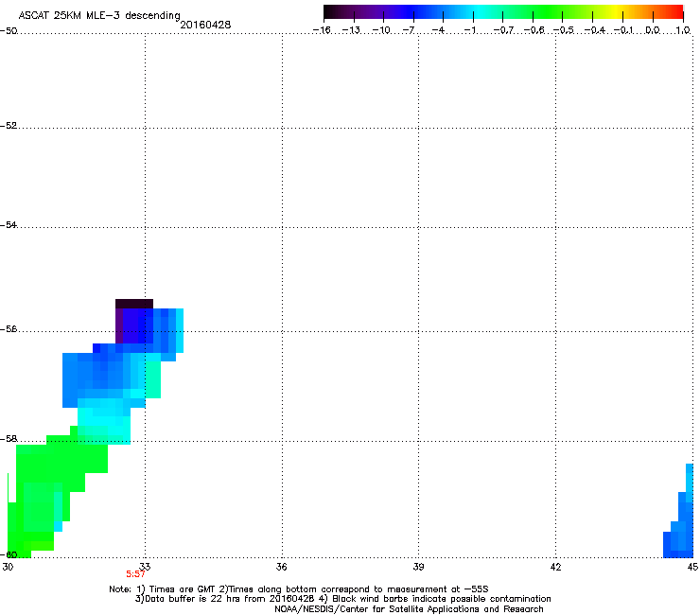Click the longitude axis label '42'

(x=555, y=567)
